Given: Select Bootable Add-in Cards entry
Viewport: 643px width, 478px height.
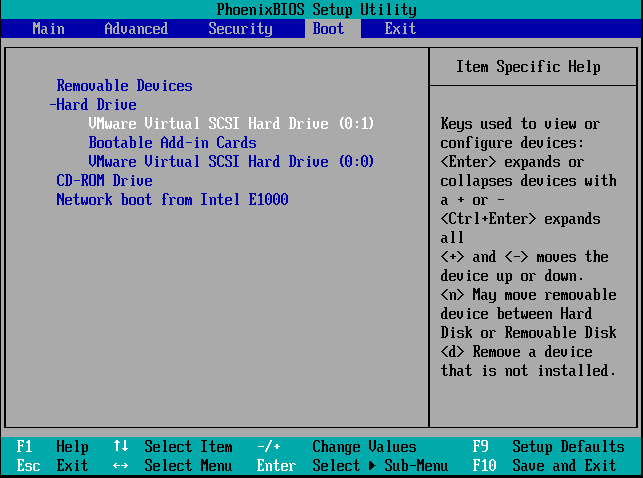Looking at the screenshot, I should pos(172,143).
